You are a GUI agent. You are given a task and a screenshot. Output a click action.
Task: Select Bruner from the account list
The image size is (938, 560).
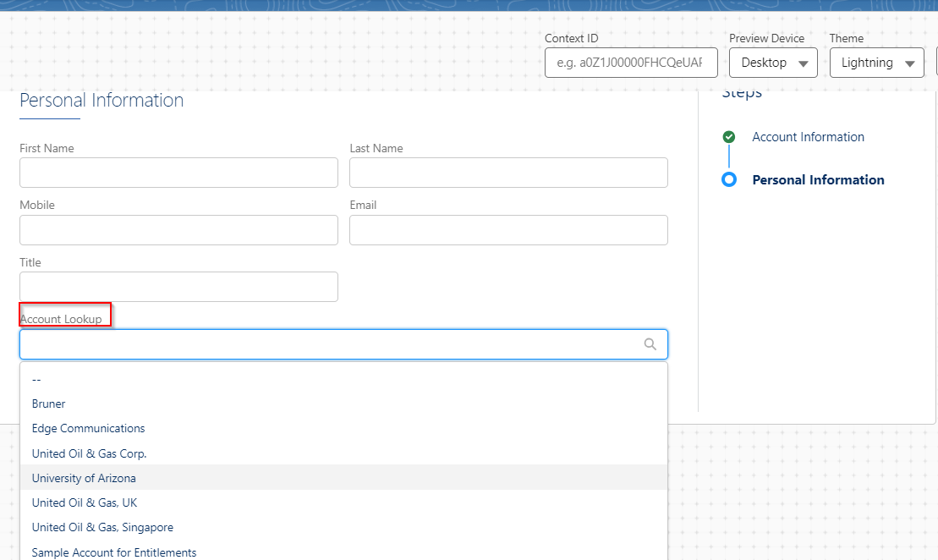(x=49, y=404)
